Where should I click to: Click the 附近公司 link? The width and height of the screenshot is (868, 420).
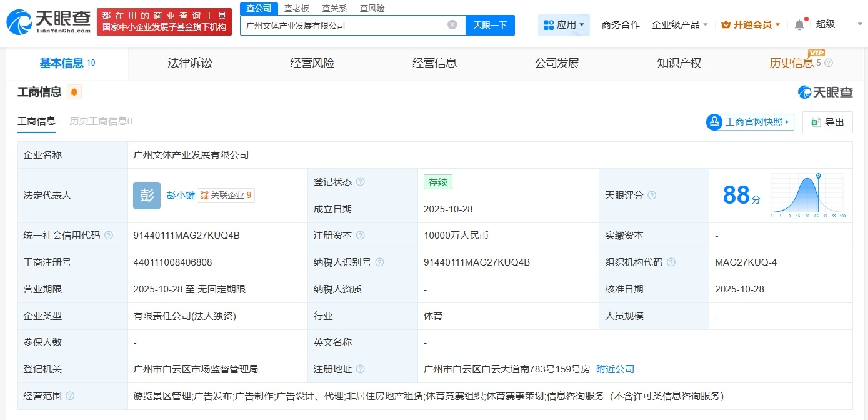[616, 369]
